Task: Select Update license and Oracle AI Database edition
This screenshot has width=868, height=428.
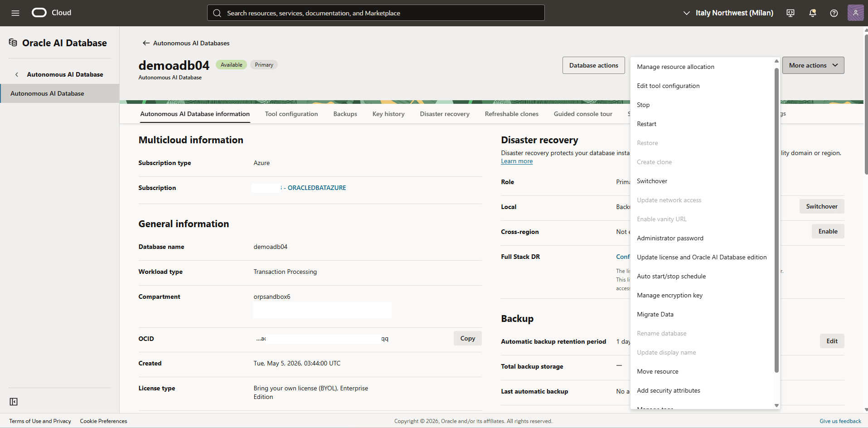Action: 702,257
